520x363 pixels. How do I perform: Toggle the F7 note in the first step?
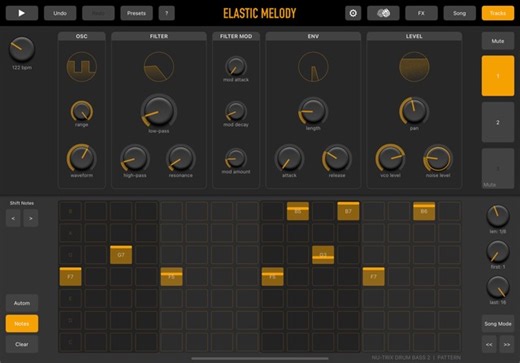pos(70,277)
